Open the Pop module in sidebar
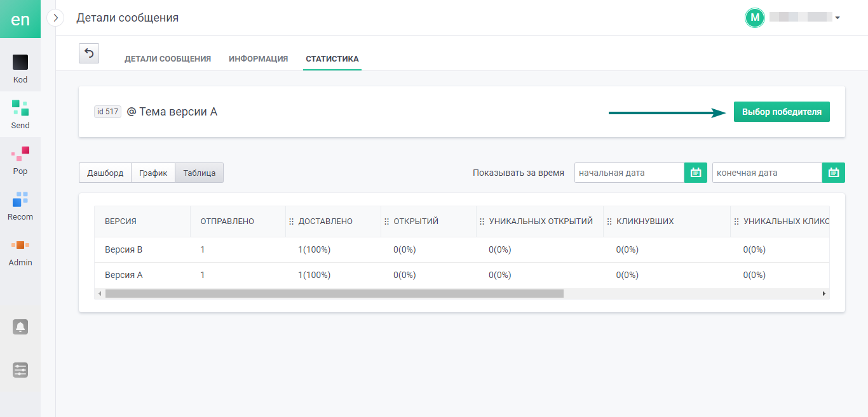868x417 pixels. click(x=20, y=160)
